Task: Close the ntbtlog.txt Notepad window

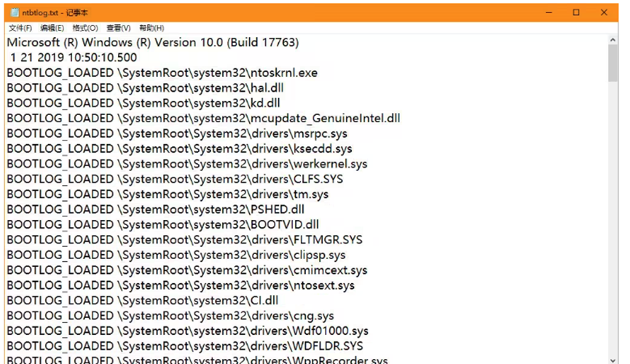Action: [604, 12]
